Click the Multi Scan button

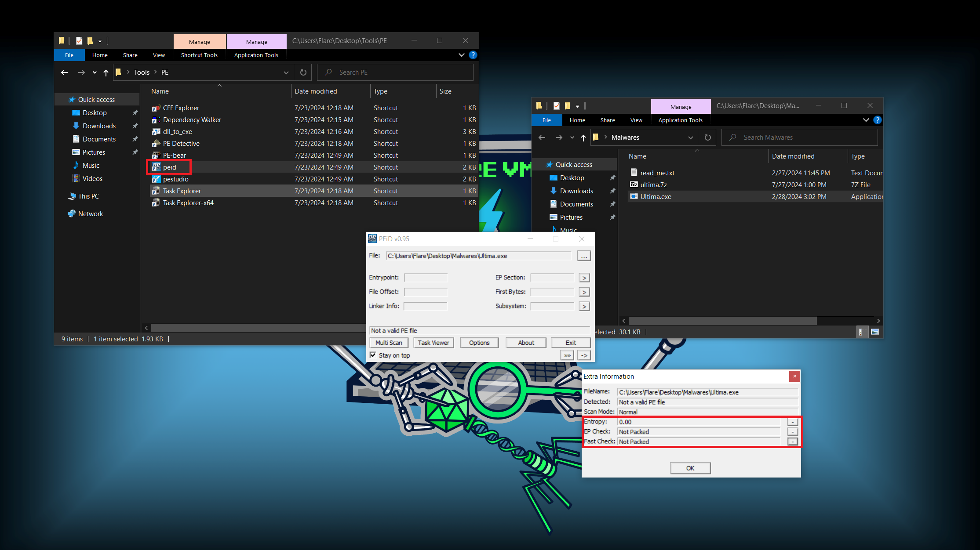(389, 343)
